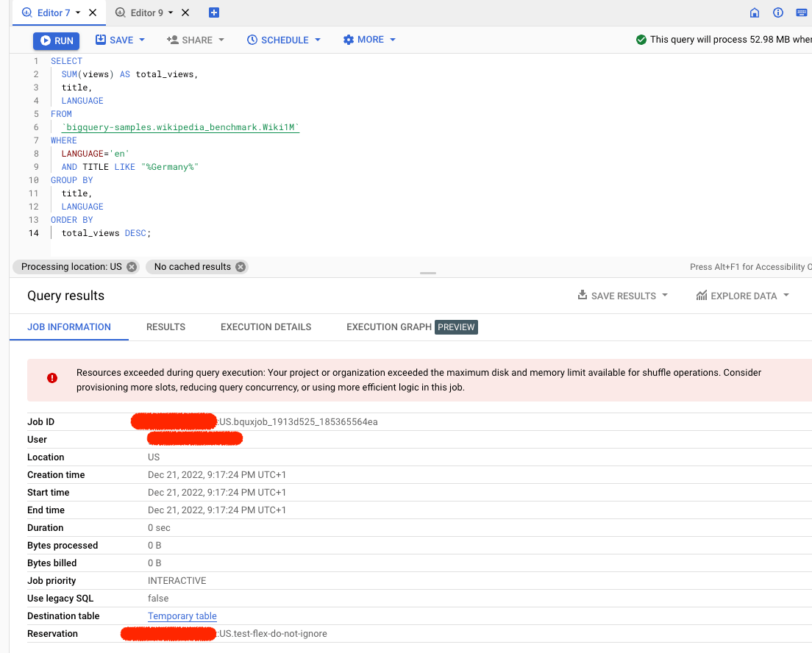Click the Explore Data chart icon
The image size is (812, 653).
pyautogui.click(x=702, y=296)
